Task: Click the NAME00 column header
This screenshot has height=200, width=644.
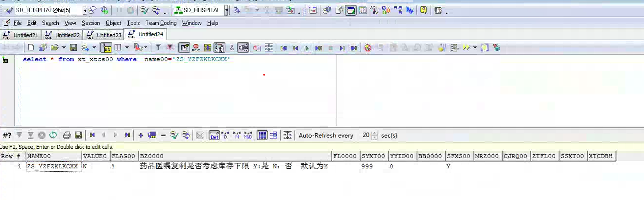Action: coord(54,156)
